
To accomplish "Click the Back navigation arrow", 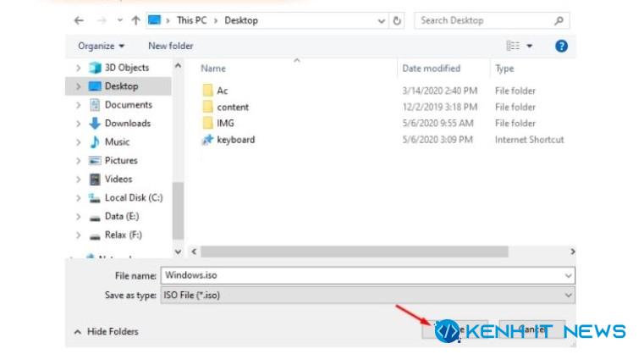I will (x=79, y=20).
